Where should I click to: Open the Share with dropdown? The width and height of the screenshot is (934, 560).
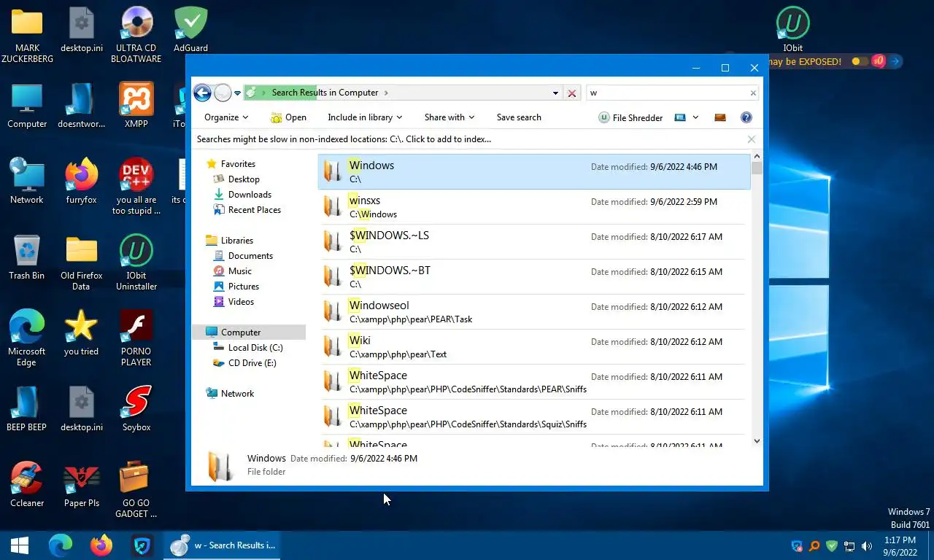coord(449,117)
